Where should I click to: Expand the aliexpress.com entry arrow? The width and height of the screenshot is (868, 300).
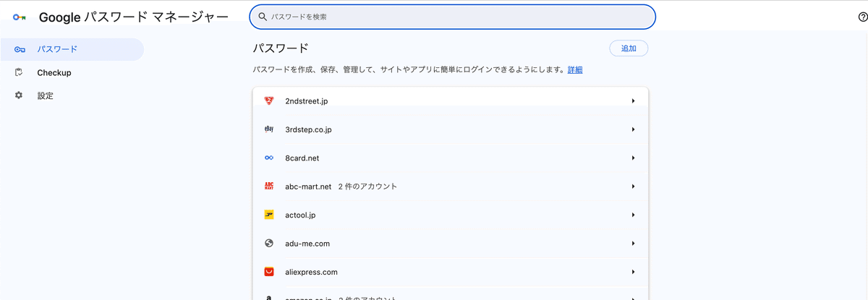coord(633,272)
